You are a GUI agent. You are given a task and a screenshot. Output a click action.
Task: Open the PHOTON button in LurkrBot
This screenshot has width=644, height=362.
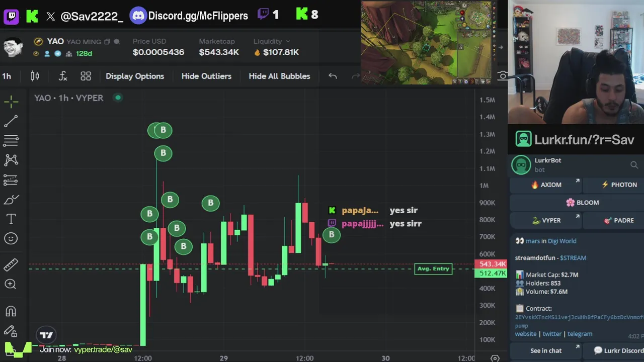pyautogui.click(x=614, y=185)
